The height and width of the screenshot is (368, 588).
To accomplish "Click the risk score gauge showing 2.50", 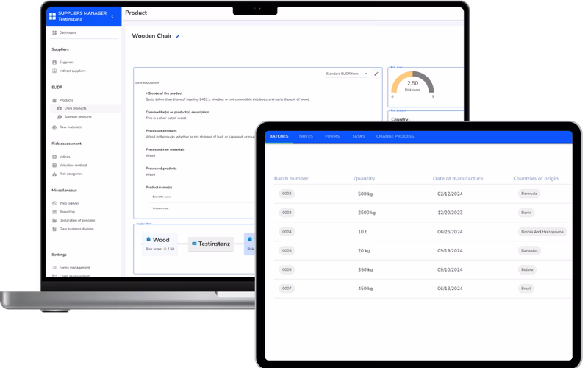I will 413,85.
